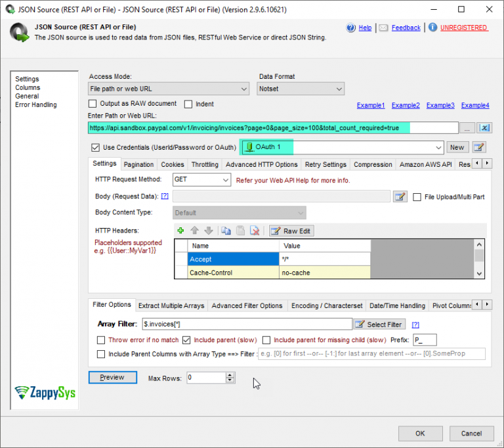504x448 pixels.
Task: Click the JSON Source component logo icon
Action: pos(19,32)
